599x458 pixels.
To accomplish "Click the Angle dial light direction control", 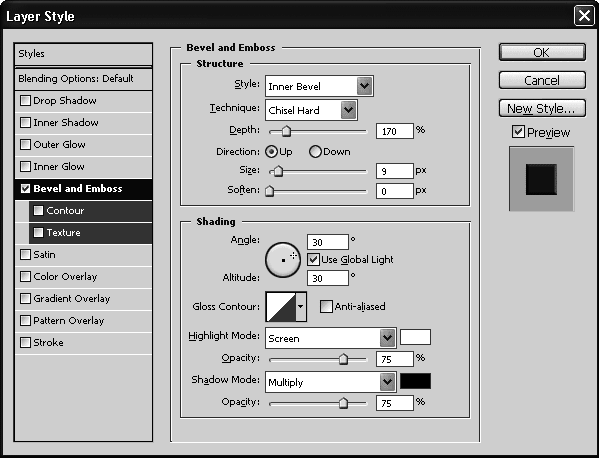I will (283, 260).
